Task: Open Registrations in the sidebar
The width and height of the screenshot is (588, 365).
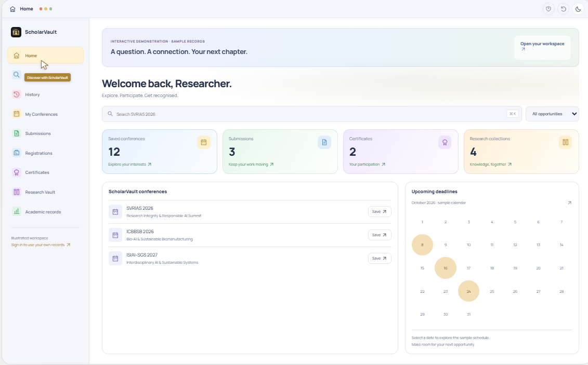Action: pyautogui.click(x=45, y=153)
